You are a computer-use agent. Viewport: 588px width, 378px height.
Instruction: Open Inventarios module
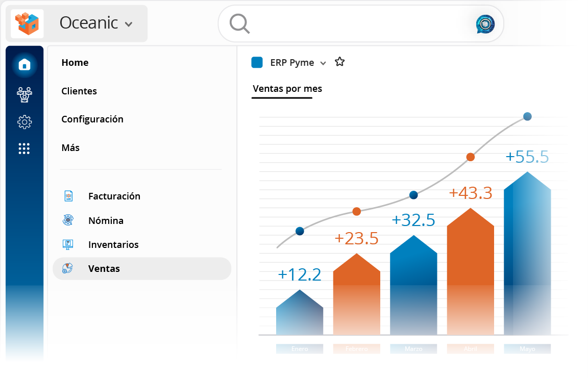(113, 245)
